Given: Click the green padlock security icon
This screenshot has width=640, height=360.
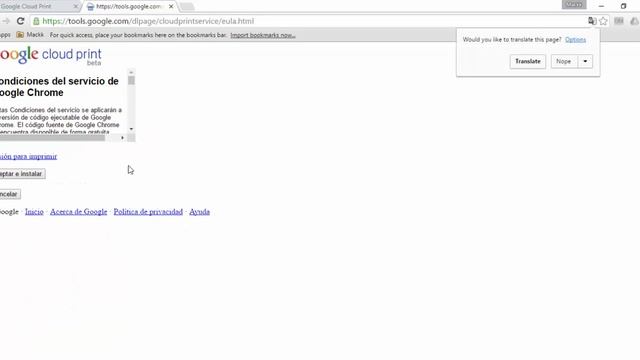Looking at the screenshot, I should 36,21.
